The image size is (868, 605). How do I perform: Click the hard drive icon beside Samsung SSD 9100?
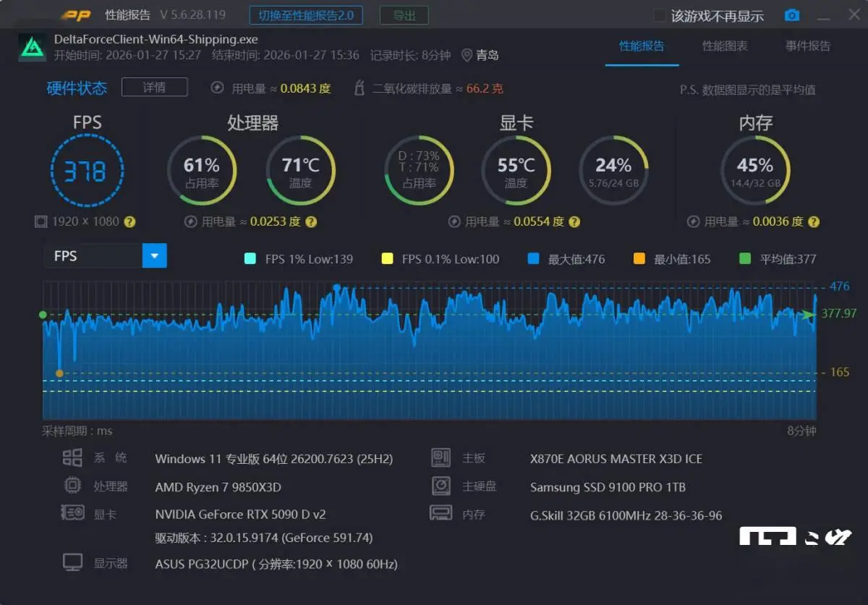coord(440,486)
